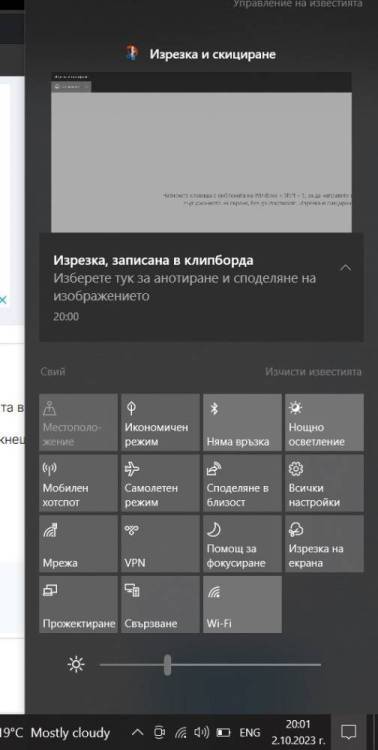
Task: Open the Mostly cloudy weather widget
Action: [55, 732]
